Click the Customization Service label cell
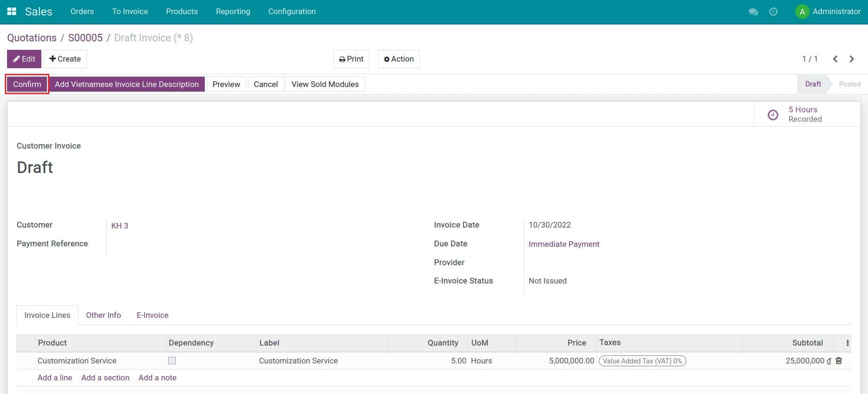The image size is (868, 394). (322, 361)
